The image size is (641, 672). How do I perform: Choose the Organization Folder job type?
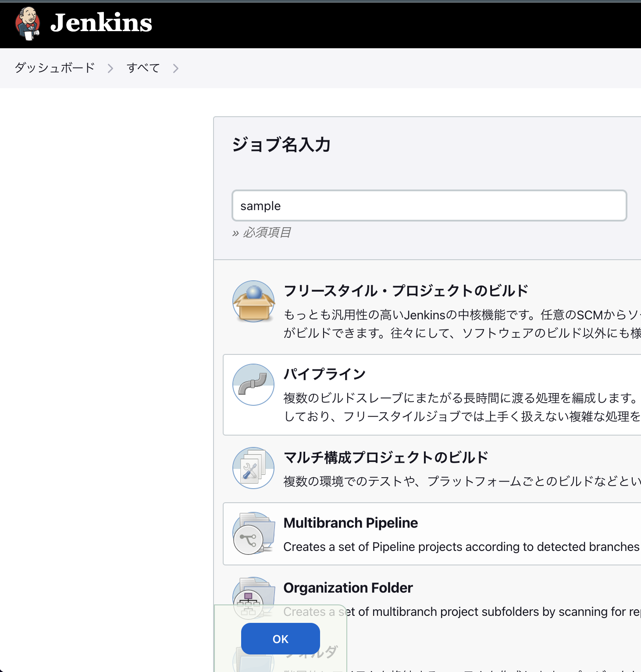tap(348, 588)
